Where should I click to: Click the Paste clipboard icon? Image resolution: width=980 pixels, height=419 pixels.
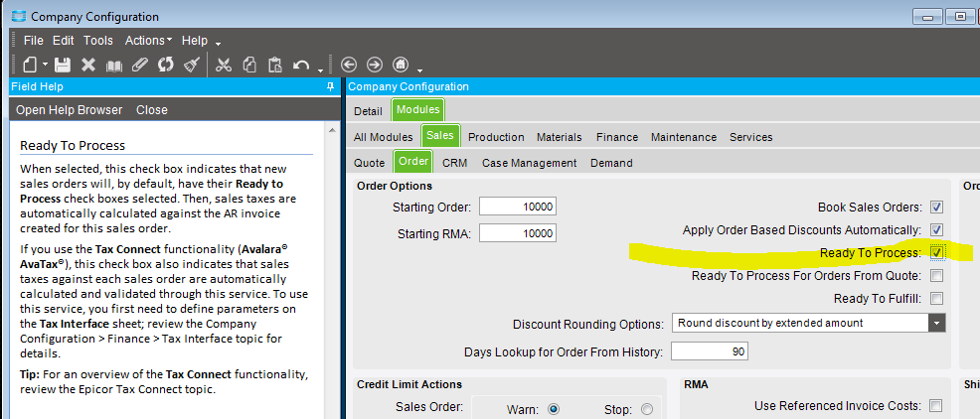pyautogui.click(x=275, y=65)
